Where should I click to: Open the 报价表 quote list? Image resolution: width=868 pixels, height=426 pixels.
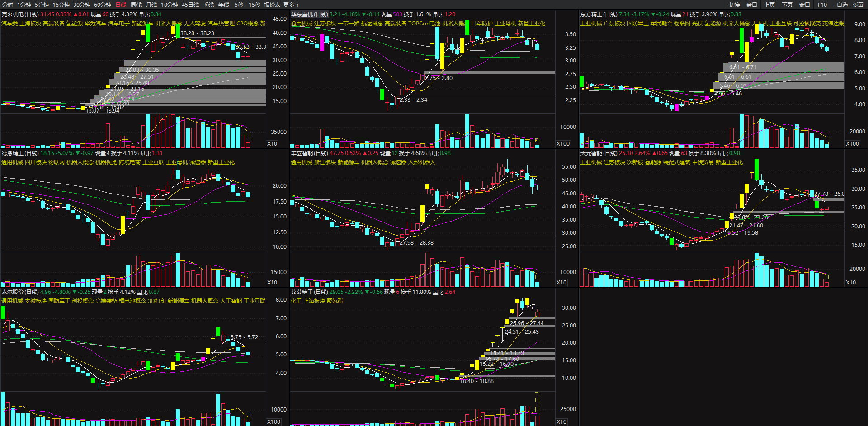(x=272, y=5)
